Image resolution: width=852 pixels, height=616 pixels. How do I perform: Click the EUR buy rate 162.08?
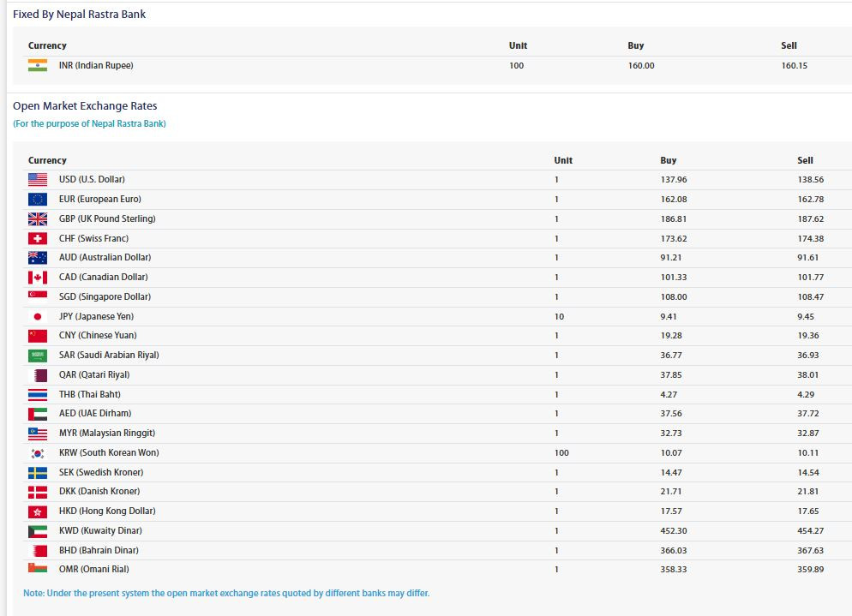[674, 200]
